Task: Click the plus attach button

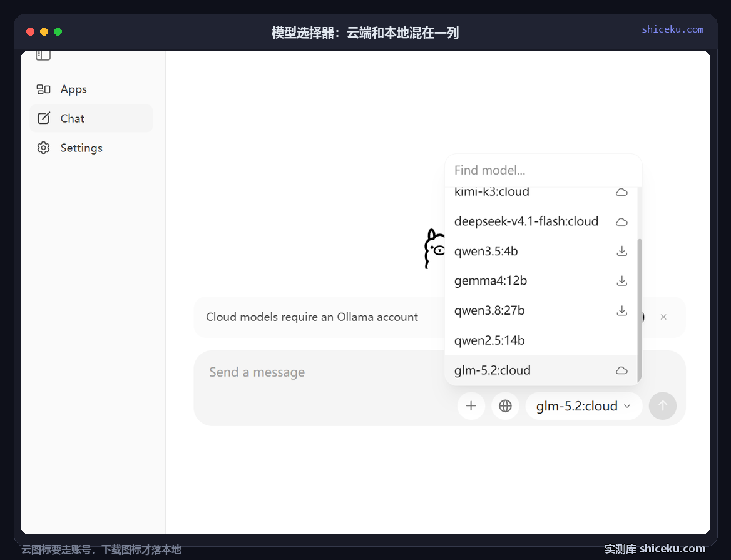Action: pyautogui.click(x=471, y=406)
